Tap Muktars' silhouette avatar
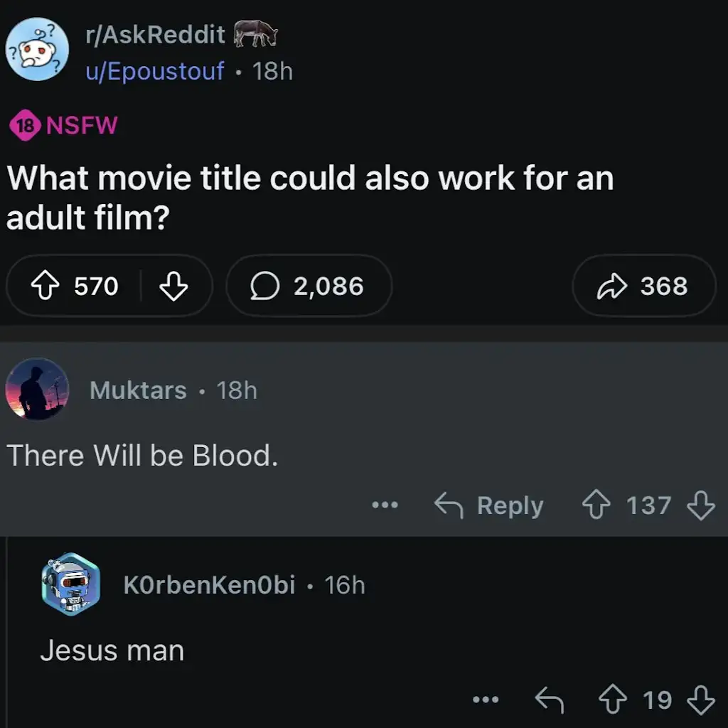Screen dimensions: 728x728 click(37, 389)
